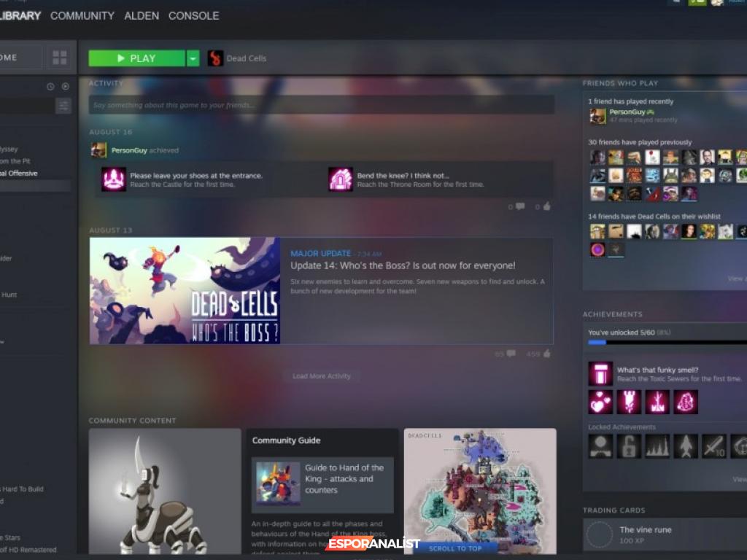Expand the dropdown arrow next to PLAY
Viewport: 747px width, 560px height.
pos(193,58)
